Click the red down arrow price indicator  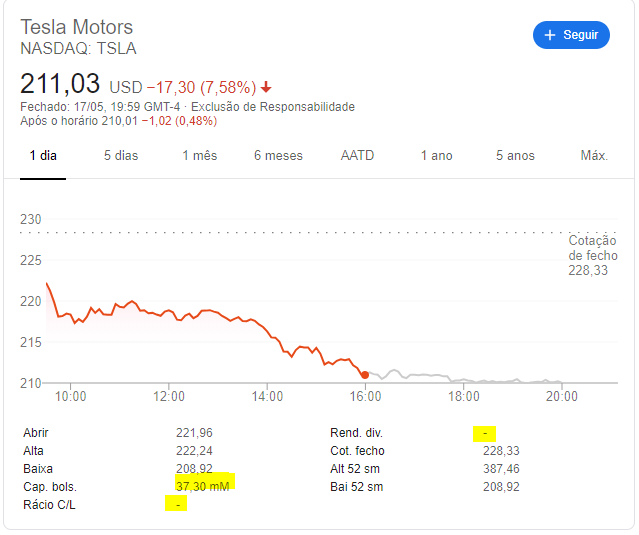tap(266, 86)
